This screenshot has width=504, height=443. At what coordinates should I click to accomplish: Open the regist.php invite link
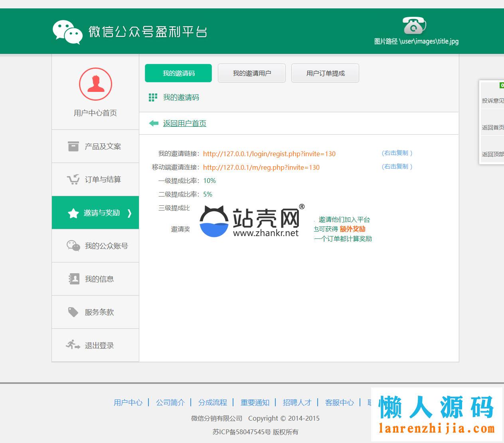coord(269,154)
